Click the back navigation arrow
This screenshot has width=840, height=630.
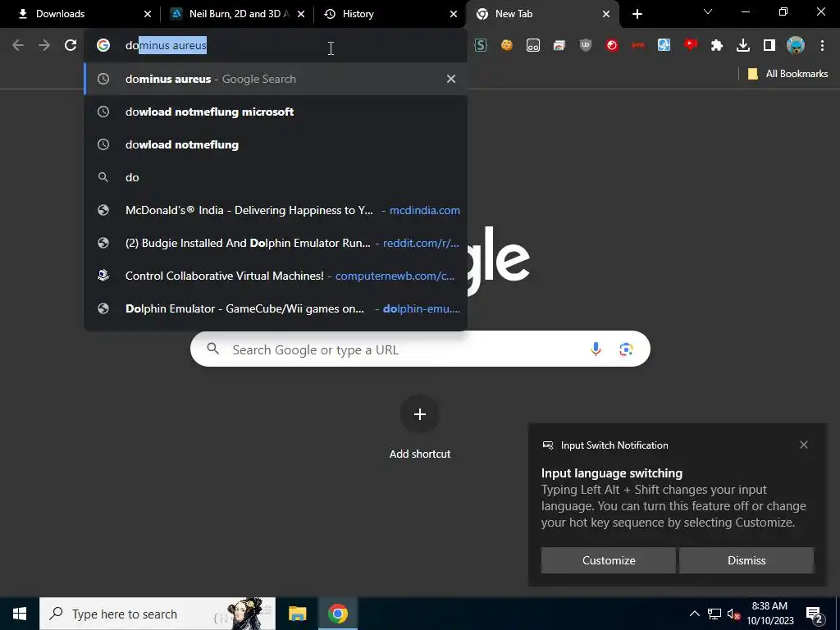coord(18,46)
